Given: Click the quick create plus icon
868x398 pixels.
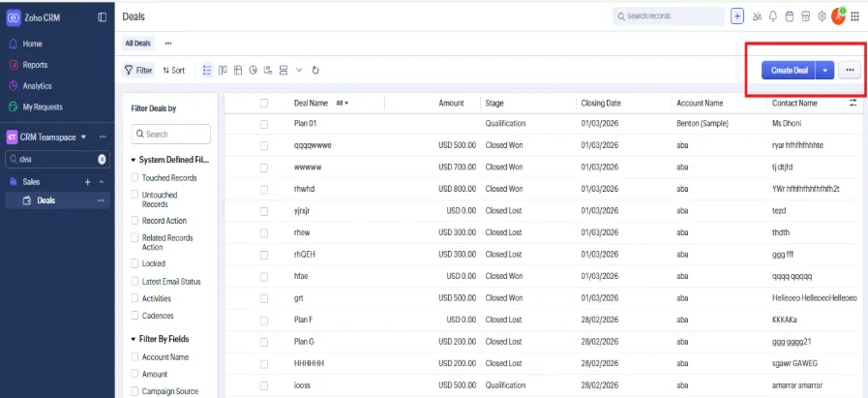Looking at the screenshot, I should [x=737, y=16].
